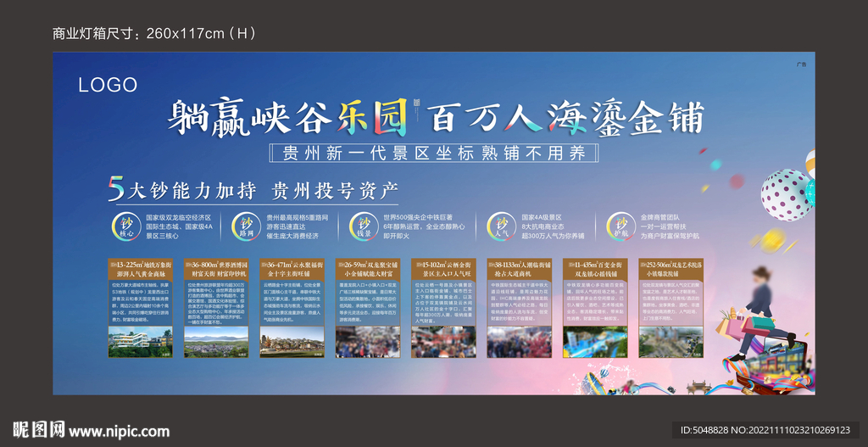
Task: Click the 252-506m² 双龙艺术院落 card header
Action: coord(671,269)
